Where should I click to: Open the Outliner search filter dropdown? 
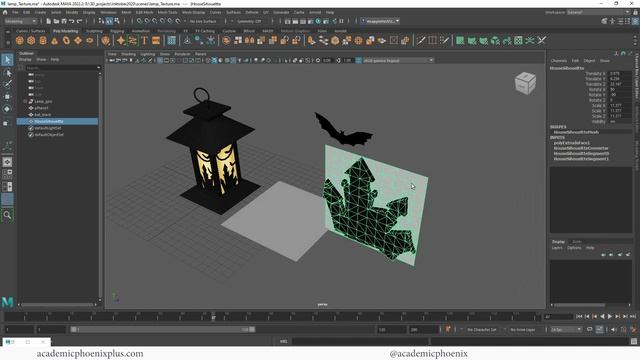point(98,68)
